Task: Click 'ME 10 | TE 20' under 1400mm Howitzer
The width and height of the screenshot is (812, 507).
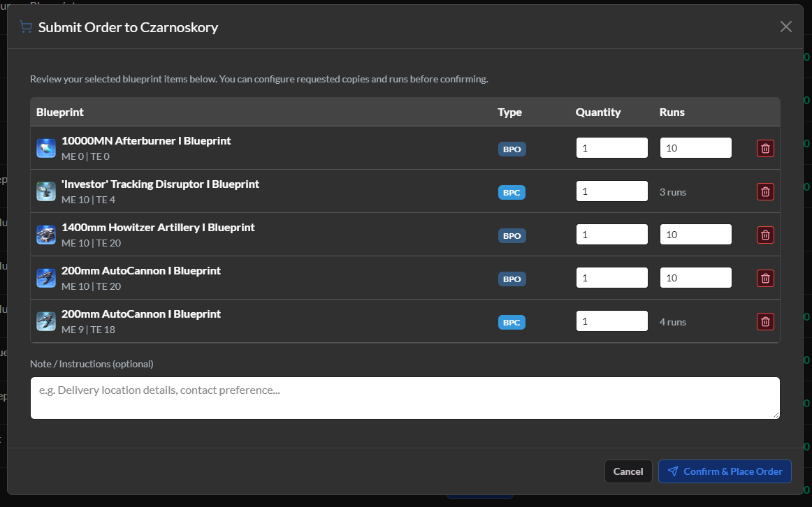Action: [91, 243]
